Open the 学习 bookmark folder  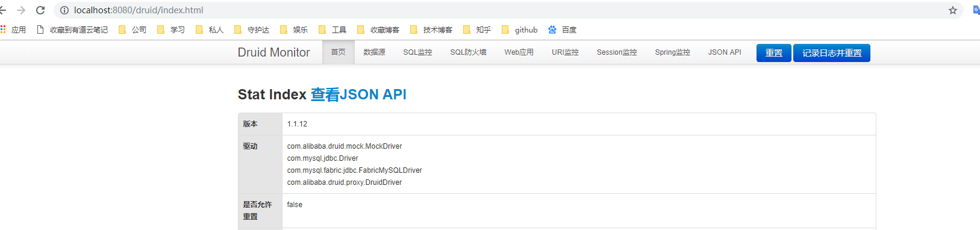[x=171, y=30]
